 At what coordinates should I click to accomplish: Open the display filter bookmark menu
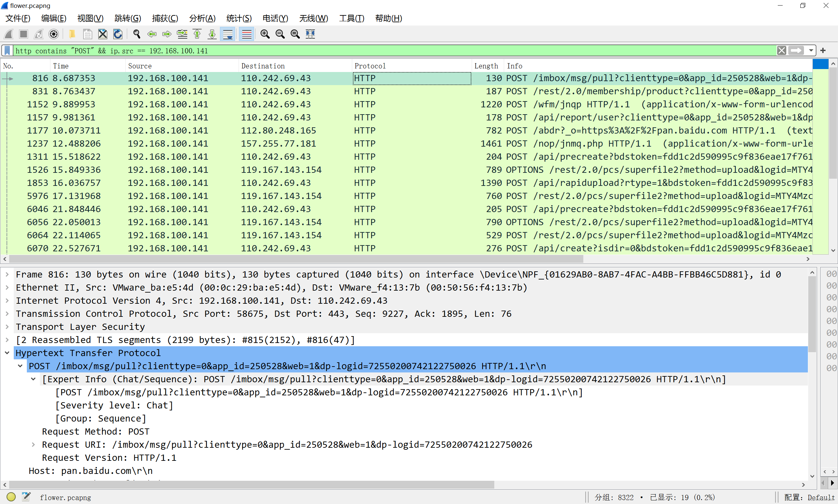coord(7,51)
